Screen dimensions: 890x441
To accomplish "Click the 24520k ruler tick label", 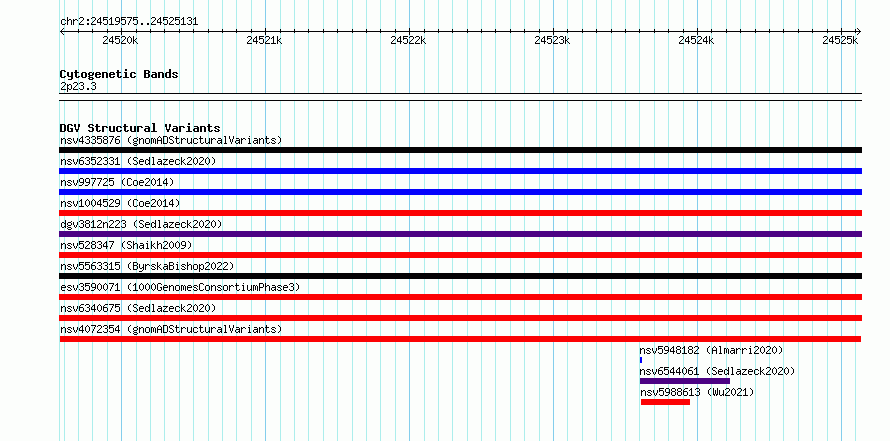I will click(x=120, y=40).
